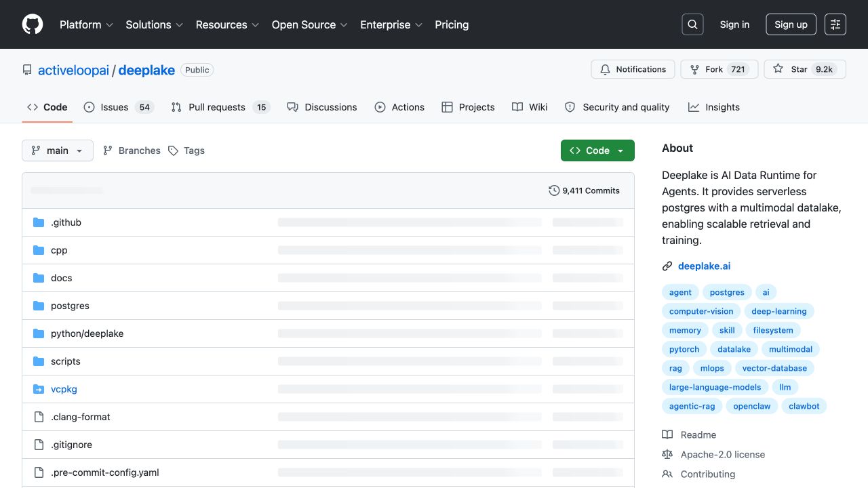The height and width of the screenshot is (488, 868).
Task: Switch to the Actions tab
Action: coord(399,107)
